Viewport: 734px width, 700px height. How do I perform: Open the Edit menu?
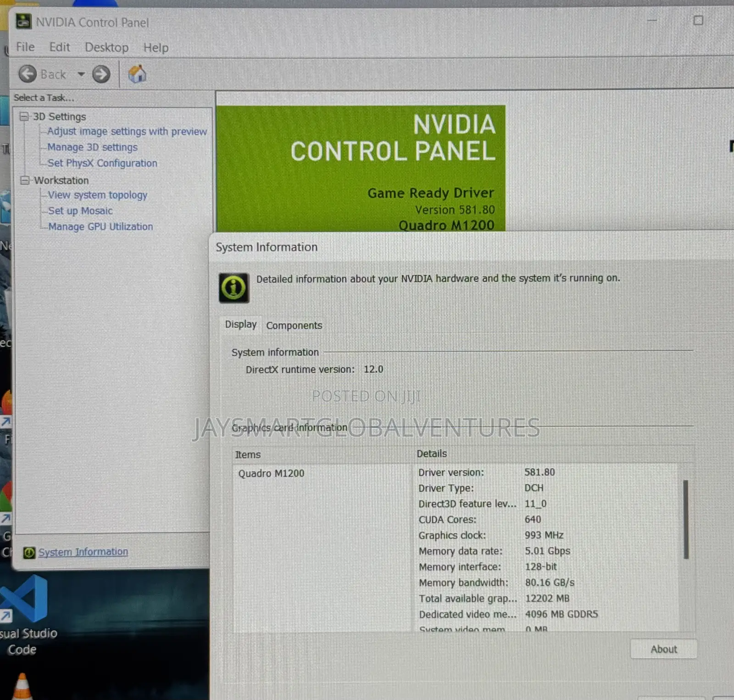point(60,47)
